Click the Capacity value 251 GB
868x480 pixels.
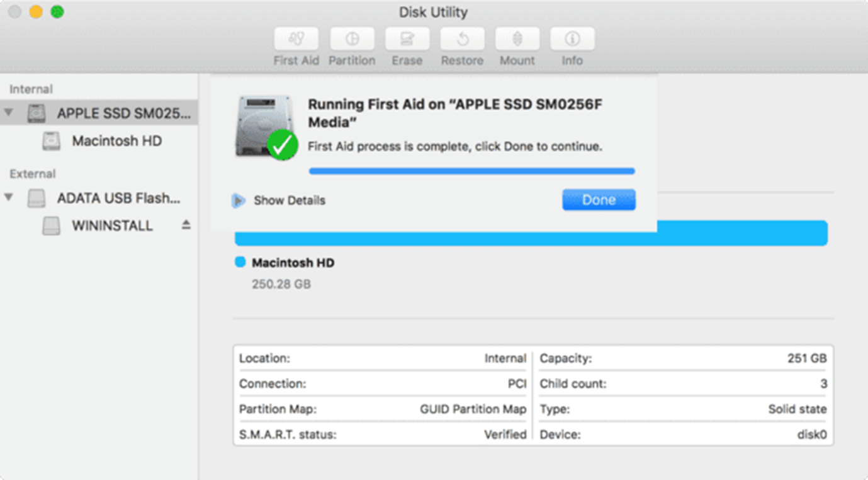pos(807,358)
